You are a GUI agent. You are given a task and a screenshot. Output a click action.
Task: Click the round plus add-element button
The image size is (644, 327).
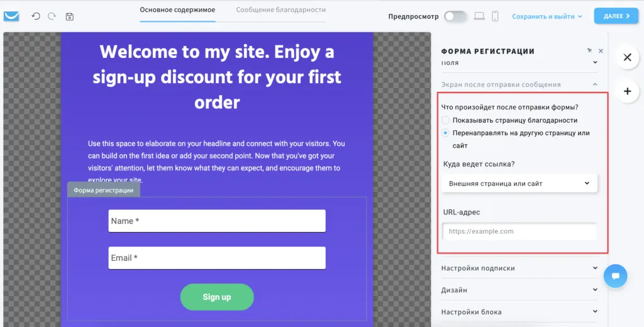pyautogui.click(x=627, y=91)
